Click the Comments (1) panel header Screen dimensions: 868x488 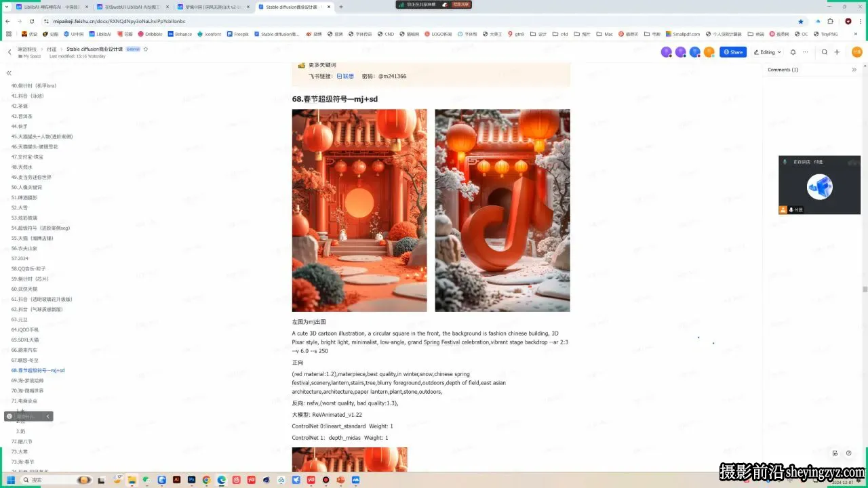pyautogui.click(x=783, y=70)
